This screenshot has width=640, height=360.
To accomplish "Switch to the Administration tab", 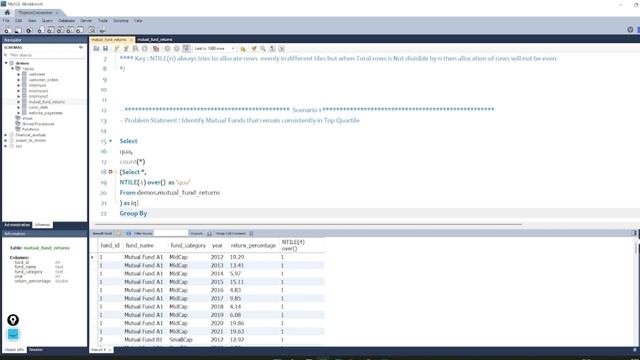I will tap(17, 225).
